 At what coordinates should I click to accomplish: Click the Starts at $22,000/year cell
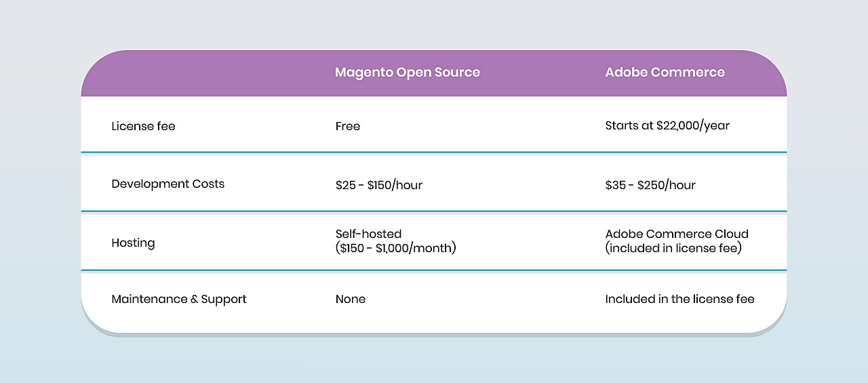(x=667, y=126)
